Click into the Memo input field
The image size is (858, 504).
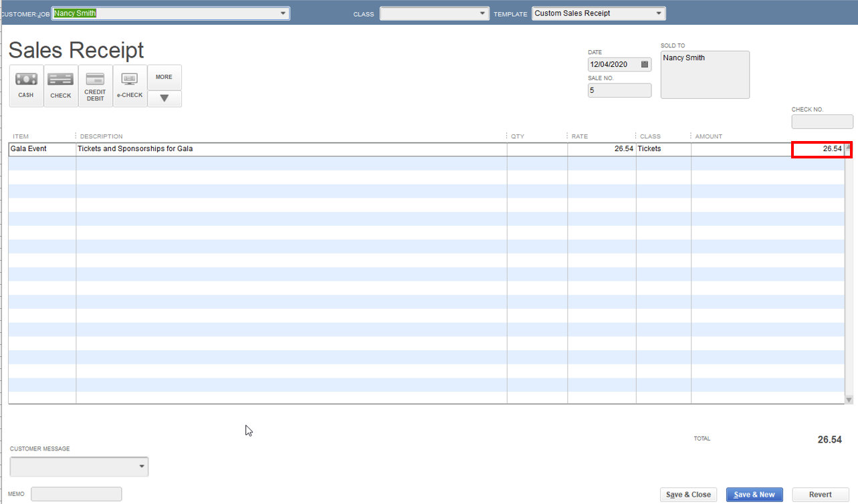(76, 494)
